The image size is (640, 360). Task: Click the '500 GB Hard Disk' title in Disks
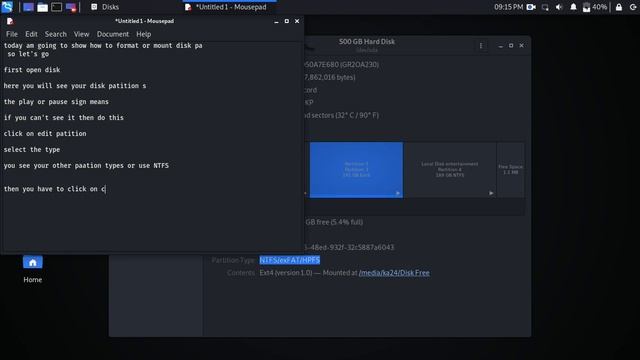click(x=367, y=41)
